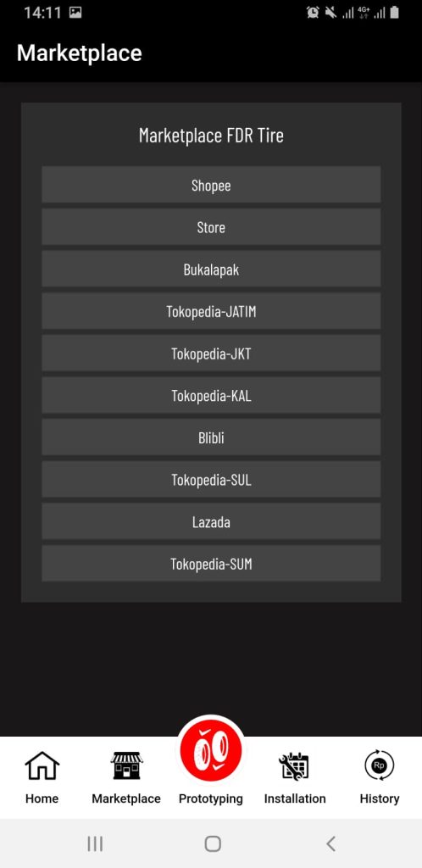Tap the Android back arrow
The width and height of the screenshot is (422, 868).
(x=330, y=843)
